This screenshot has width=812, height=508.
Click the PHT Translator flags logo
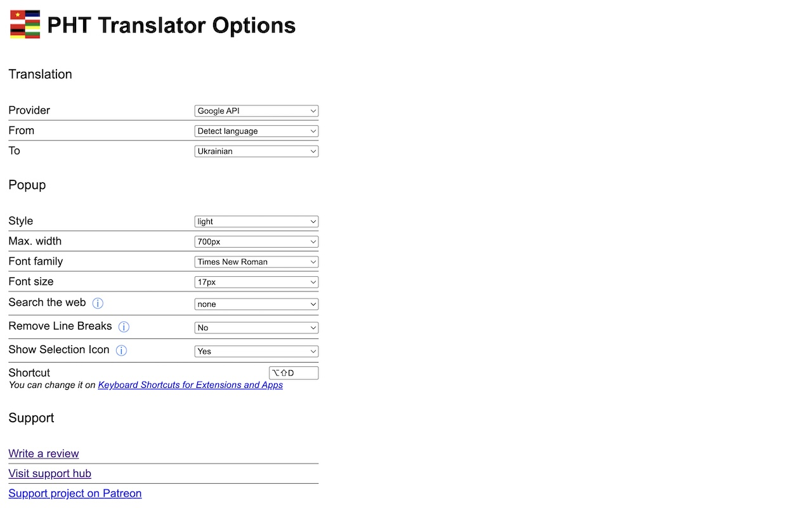pos(24,25)
